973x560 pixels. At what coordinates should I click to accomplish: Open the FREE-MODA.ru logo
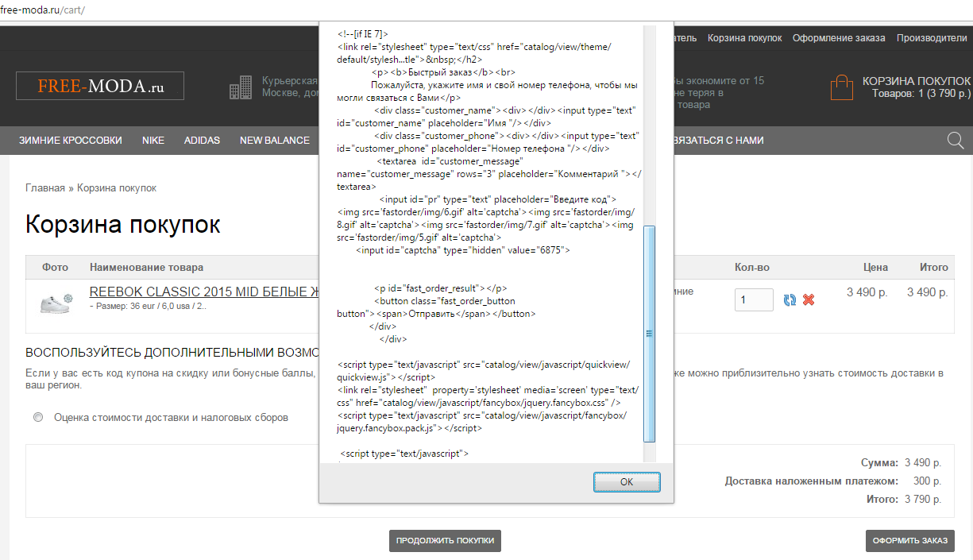[x=100, y=86]
